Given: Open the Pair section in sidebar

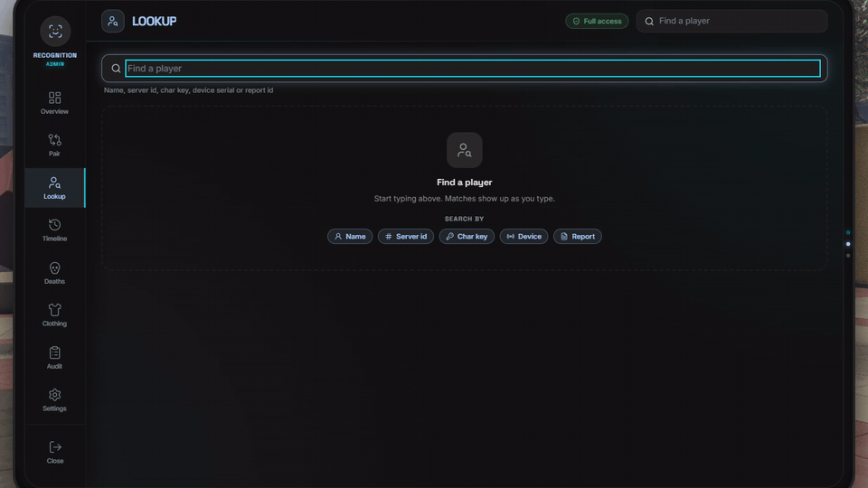Looking at the screenshot, I should click(x=54, y=145).
